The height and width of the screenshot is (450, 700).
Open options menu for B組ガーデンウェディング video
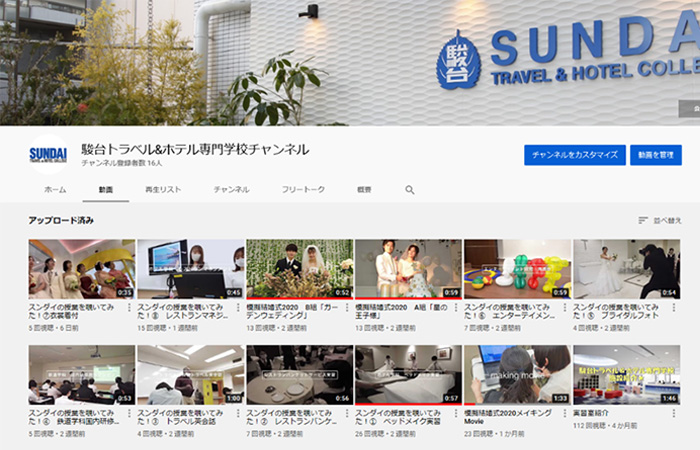pyautogui.click(x=347, y=308)
